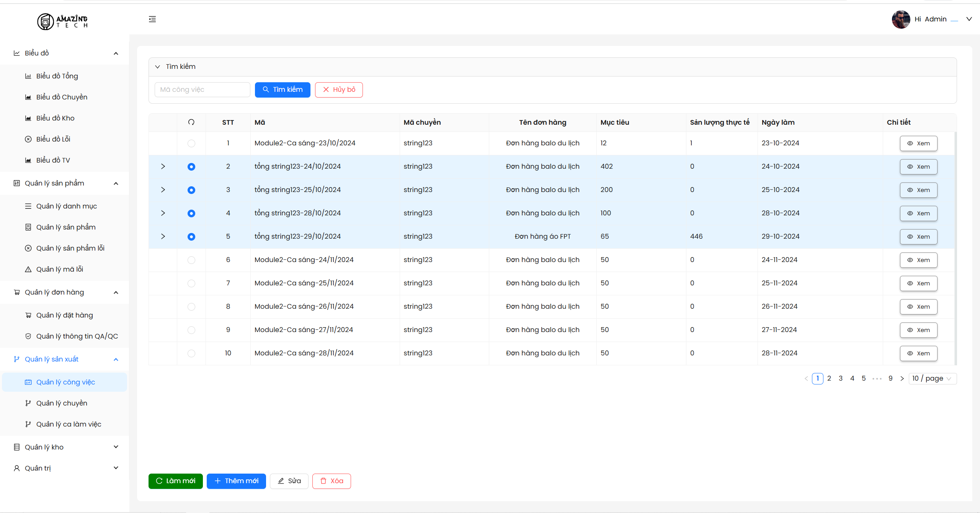Click the Xem eye button for row 1
Screen dimensions: 980x513
click(918, 143)
